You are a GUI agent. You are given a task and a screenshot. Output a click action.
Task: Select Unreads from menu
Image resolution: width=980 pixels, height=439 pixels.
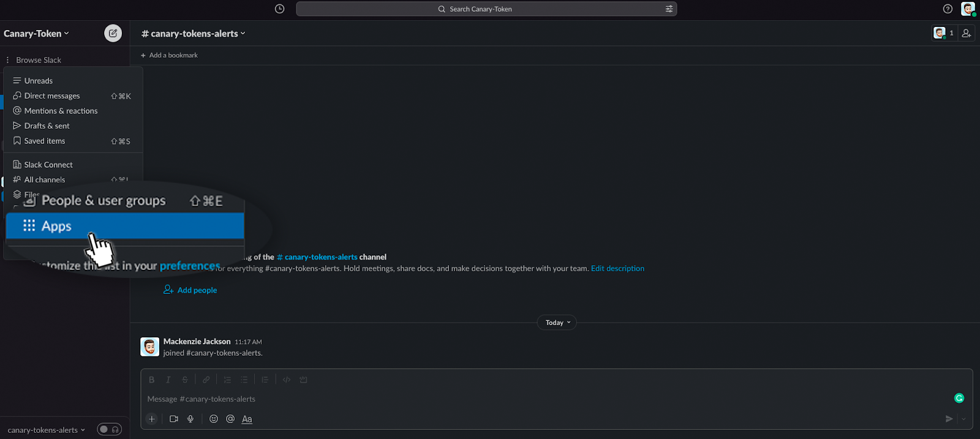[73, 81]
